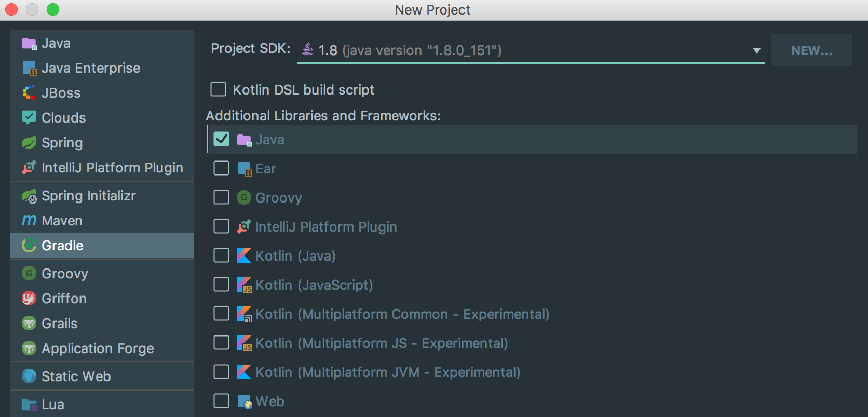Select the 'Kotlin (JavaScript)' label text
868x417 pixels.
click(x=314, y=285)
